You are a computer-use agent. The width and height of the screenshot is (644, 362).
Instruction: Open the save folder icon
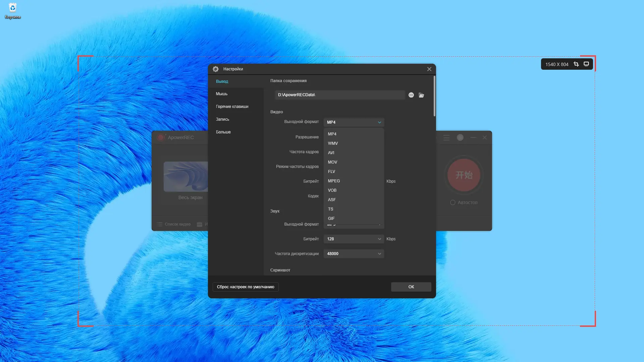pos(421,95)
